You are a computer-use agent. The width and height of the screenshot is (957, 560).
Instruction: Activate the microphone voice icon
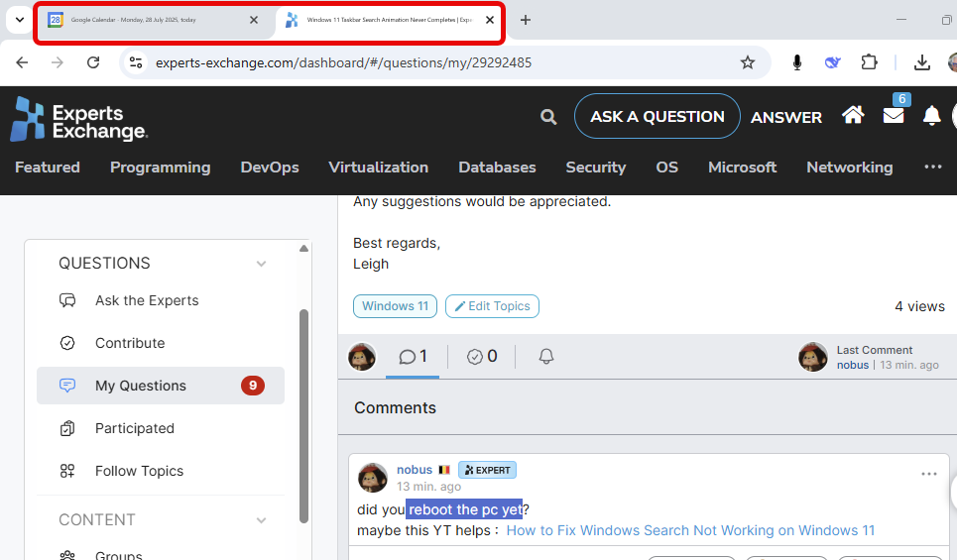click(796, 62)
